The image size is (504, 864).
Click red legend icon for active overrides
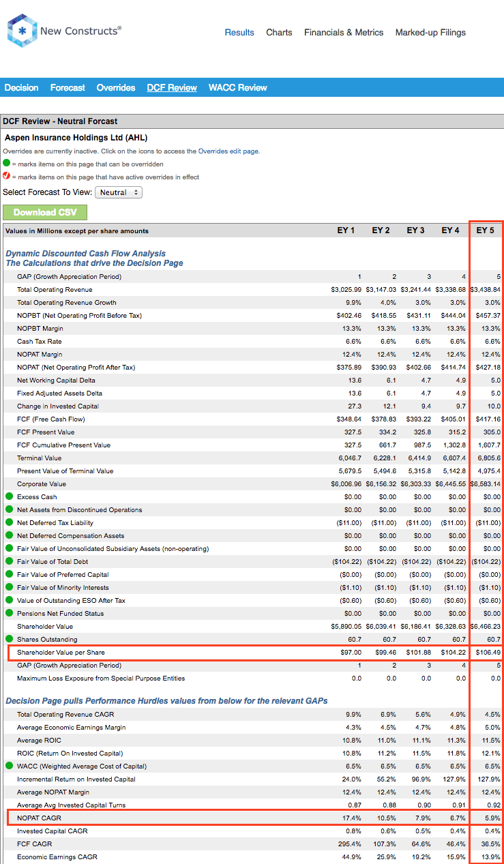(x=7, y=177)
